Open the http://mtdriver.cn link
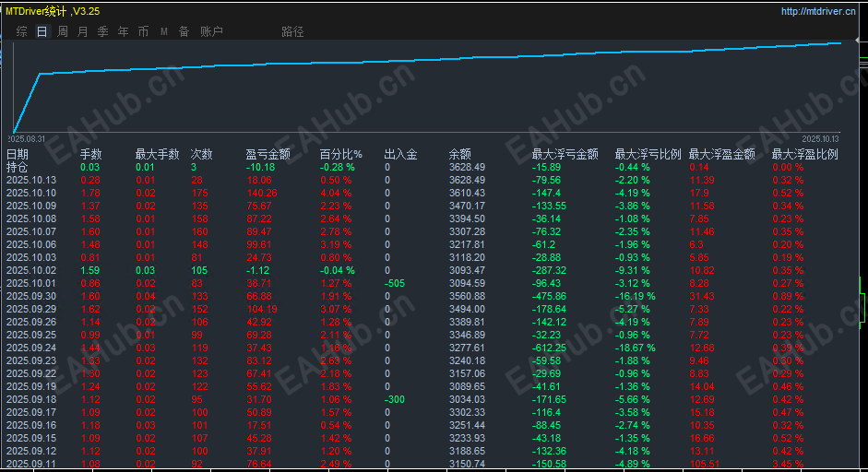Image resolution: width=868 pixels, height=472 pixels. (818, 11)
